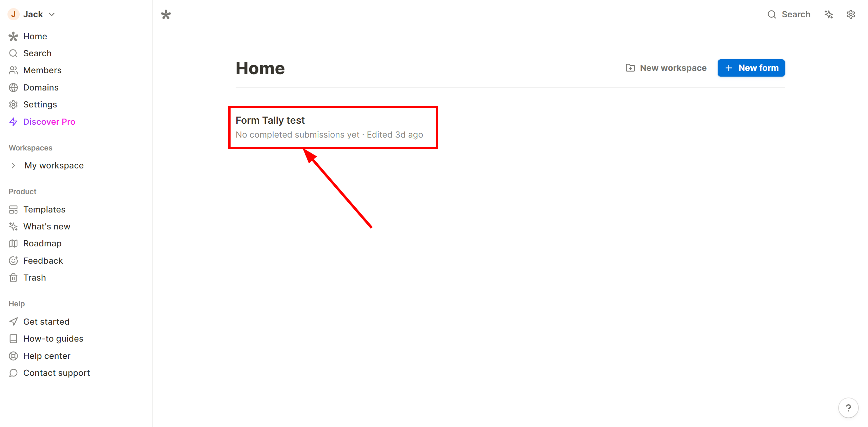This screenshot has height=427, width=868.
Task: Select the Feedback menu item
Action: click(43, 261)
